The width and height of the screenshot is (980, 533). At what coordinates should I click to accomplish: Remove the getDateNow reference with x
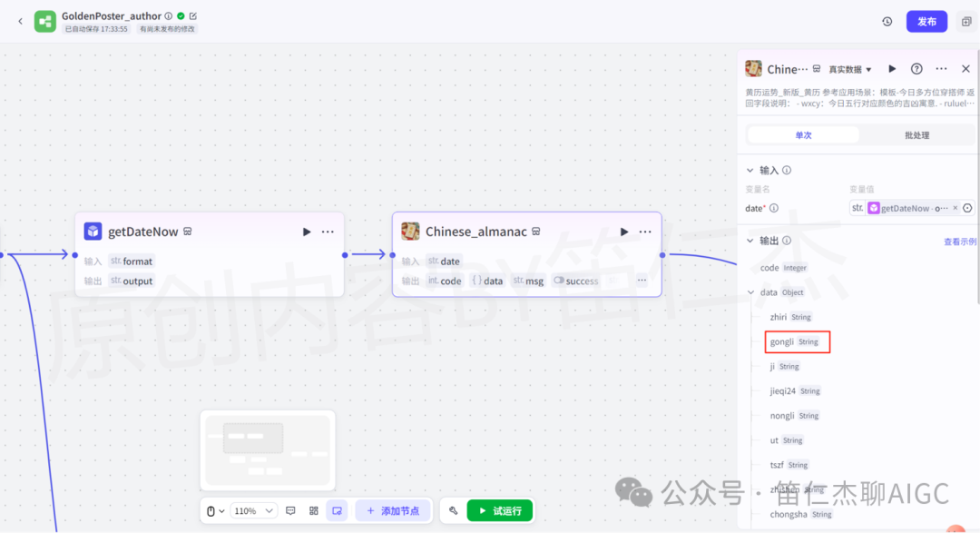955,208
